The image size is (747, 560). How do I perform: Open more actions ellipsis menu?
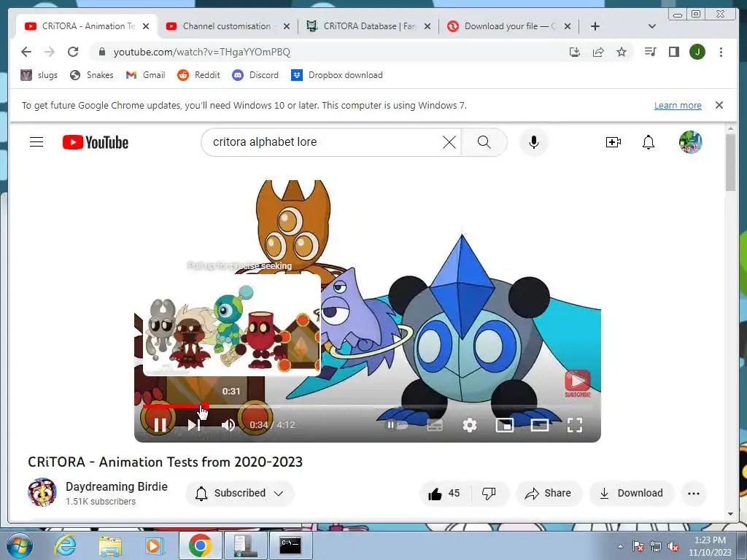tap(694, 494)
